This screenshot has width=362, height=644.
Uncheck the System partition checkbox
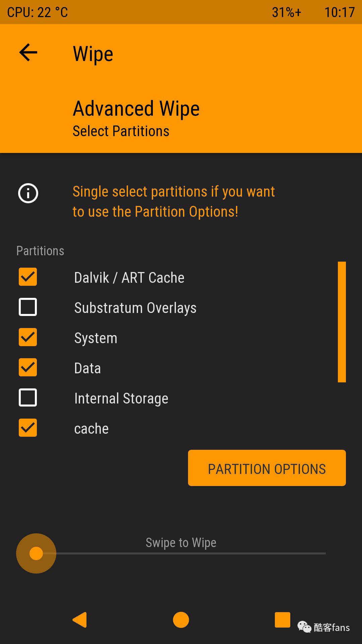(28, 337)
